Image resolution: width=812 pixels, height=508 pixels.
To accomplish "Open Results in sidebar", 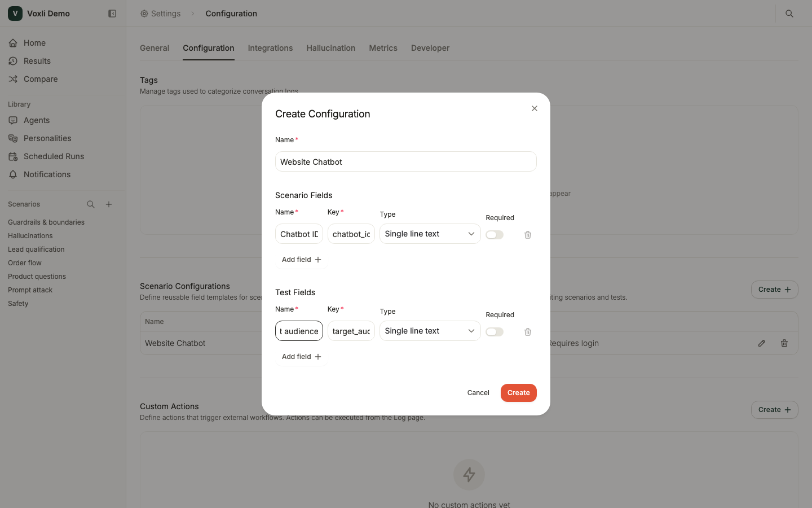I will 37,61.
